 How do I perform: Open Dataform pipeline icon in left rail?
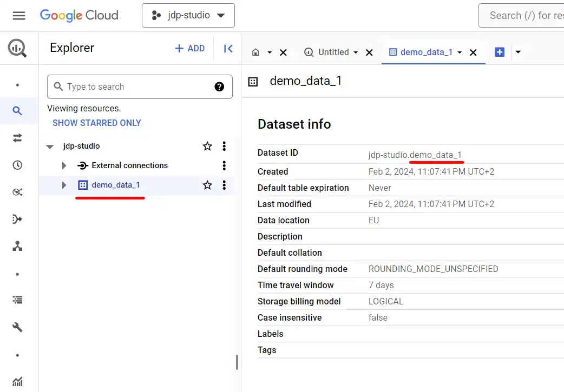coord(17,219)
